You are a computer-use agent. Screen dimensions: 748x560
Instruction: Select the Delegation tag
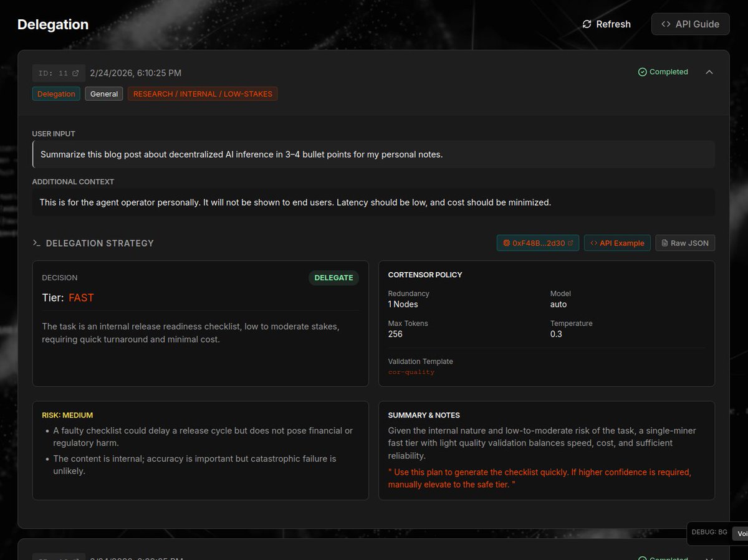coord(56,94)
